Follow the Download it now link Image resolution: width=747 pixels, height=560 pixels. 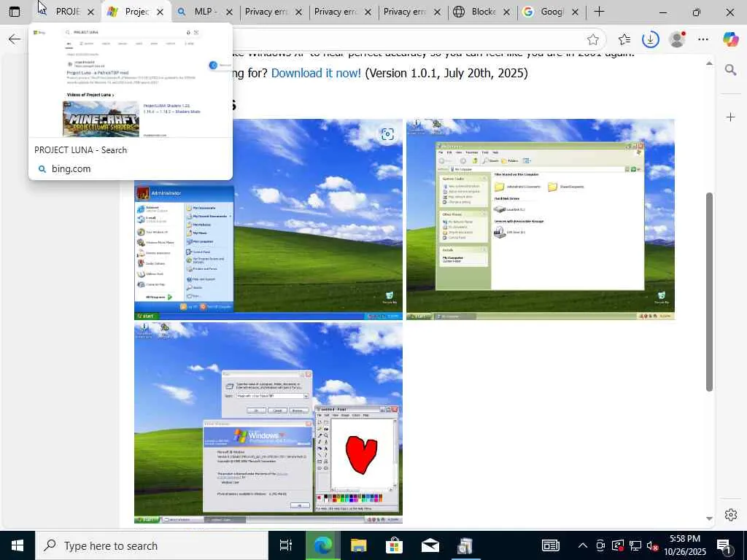tap(316, 73)
